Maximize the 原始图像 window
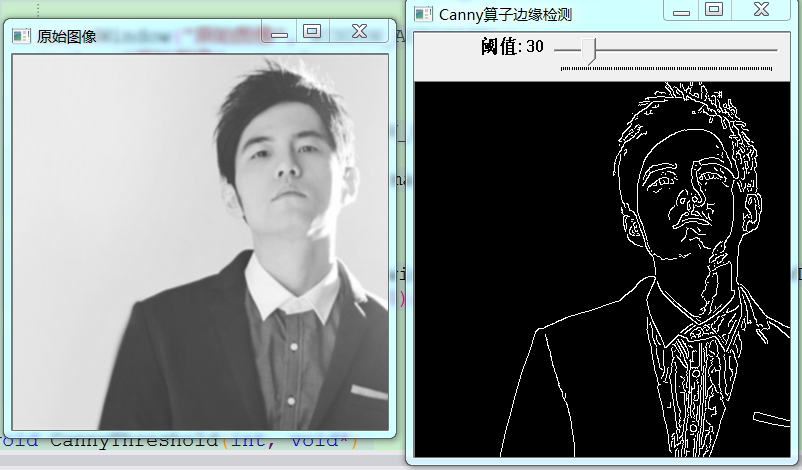 point(312,32)
